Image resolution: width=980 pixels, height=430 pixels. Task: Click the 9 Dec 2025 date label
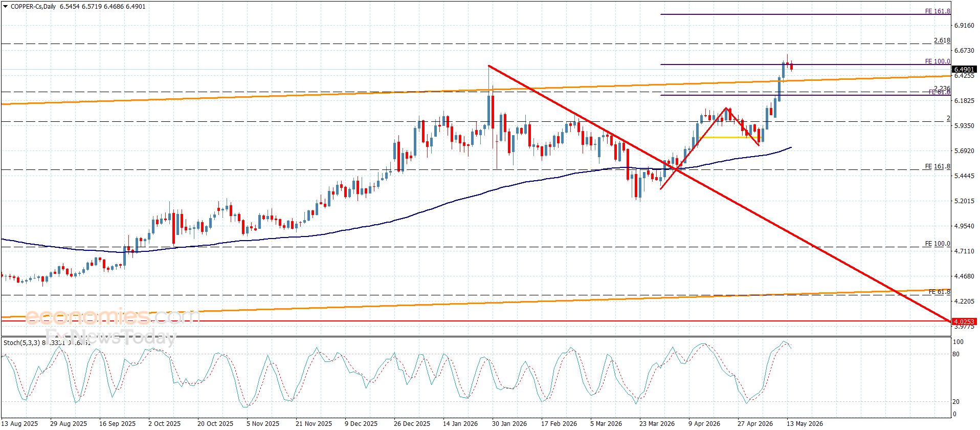(x=361, y=424)
